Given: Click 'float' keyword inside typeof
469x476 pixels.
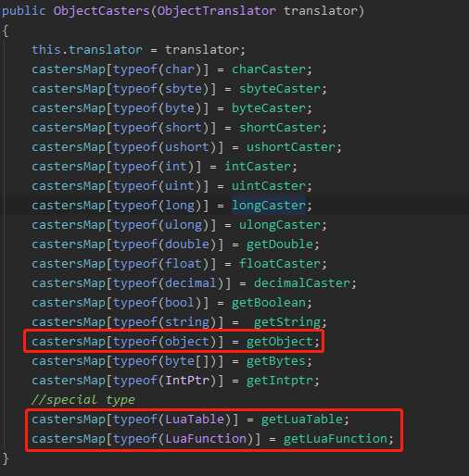Looking at the screenshot, I should click(x=184, y=264).
